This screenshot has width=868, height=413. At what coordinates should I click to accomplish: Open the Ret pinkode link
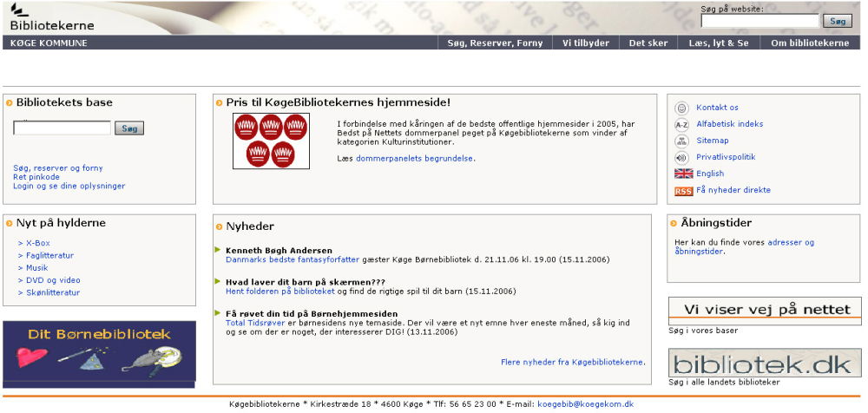pos(36,177)
